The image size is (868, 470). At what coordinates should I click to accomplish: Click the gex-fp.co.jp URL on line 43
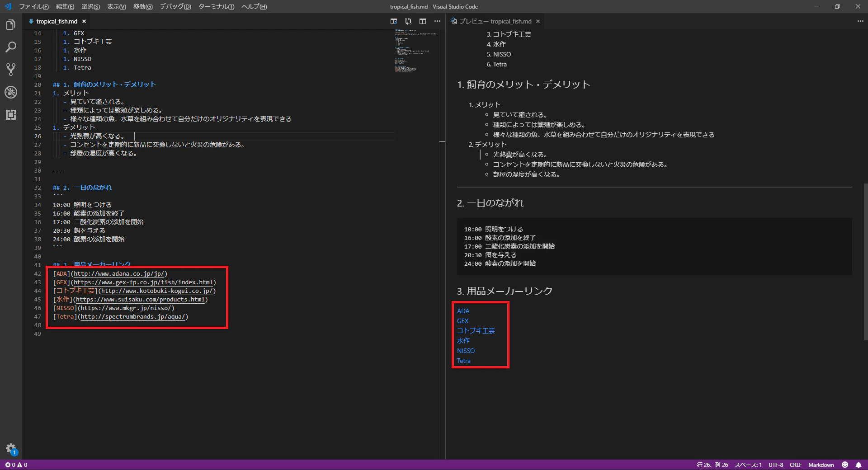tap(143, 282)
